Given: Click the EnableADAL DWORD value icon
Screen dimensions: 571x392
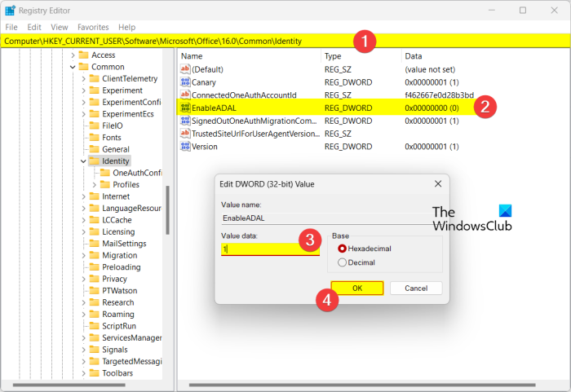Looking at the screenshot, I should click(x=185, y=108).
